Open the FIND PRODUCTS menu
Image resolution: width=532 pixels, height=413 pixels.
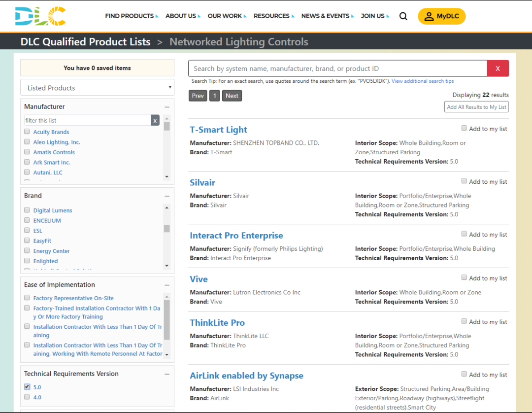[x=131, y=16]
